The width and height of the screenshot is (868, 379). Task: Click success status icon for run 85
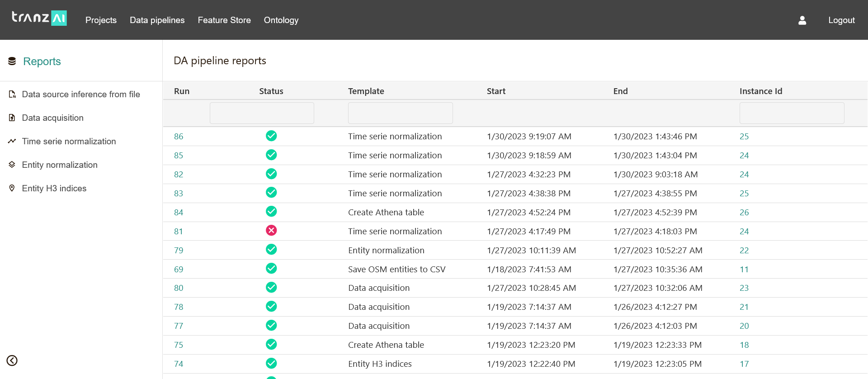271,155
